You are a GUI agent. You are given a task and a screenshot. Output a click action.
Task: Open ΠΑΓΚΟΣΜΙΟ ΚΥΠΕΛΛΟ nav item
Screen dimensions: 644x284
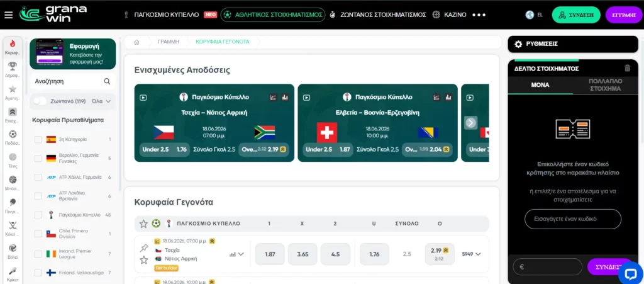tap(165, 14)
